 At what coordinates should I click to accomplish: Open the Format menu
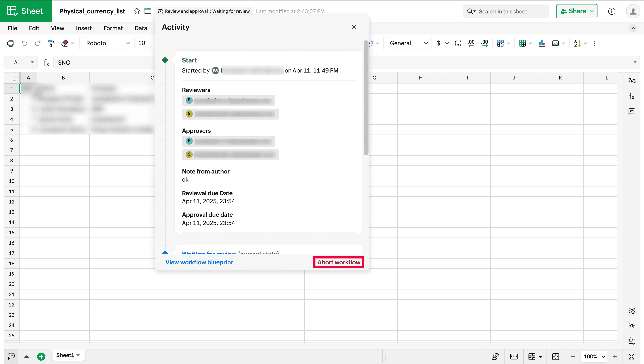tap(113, 28)
